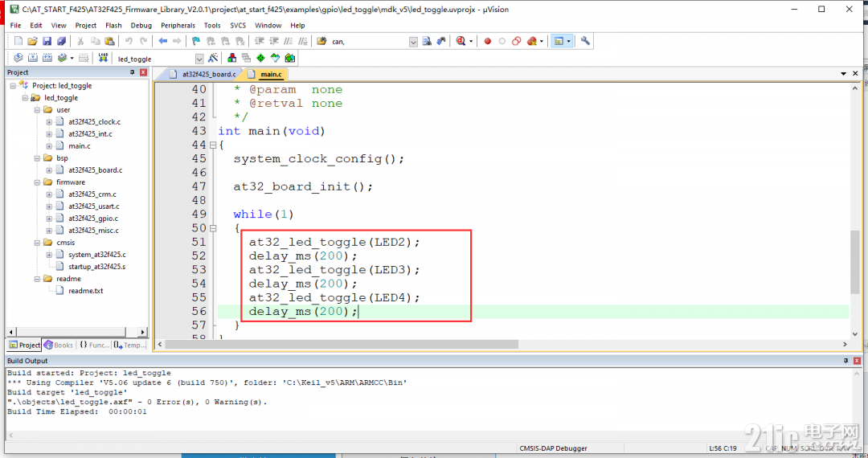
Task: Click the find text field containing can,
Action: (369, 42)
